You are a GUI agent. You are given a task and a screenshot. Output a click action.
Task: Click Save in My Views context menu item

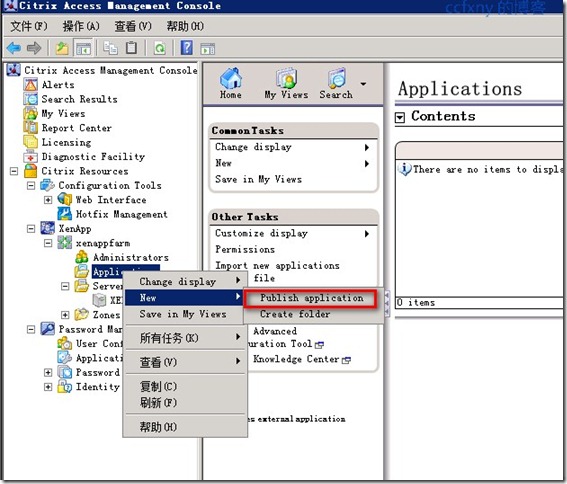[184, 314]
